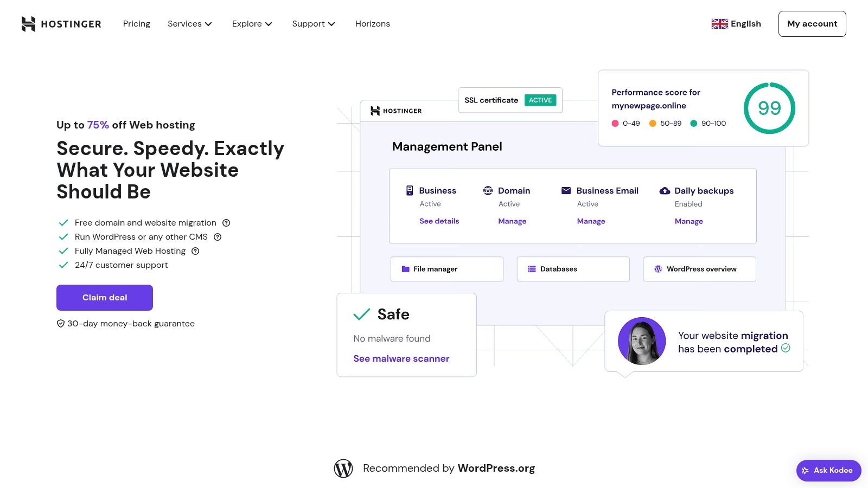Go to the Horizons menu item
Viewport: 868px width, 488px height.
coord(373,24)
